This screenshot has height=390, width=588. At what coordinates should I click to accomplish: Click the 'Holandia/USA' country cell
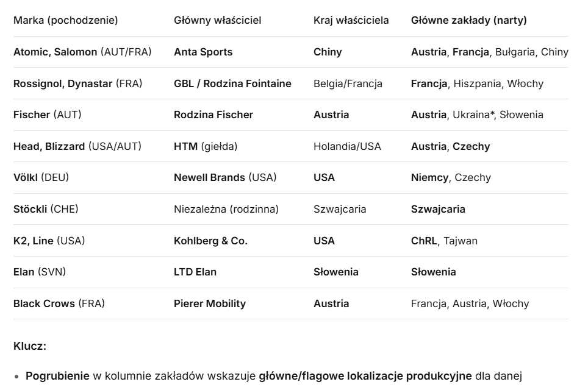coord(347,146)
